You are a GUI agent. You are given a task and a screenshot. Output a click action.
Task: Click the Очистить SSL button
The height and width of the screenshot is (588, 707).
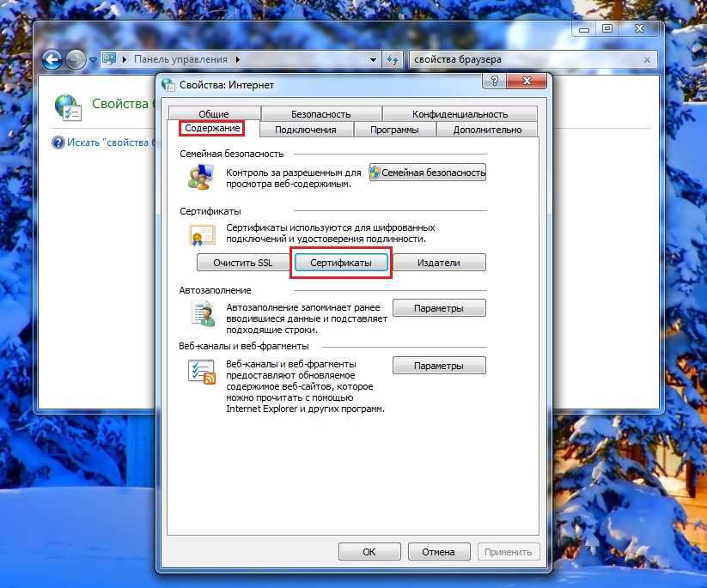click(242, 263)
